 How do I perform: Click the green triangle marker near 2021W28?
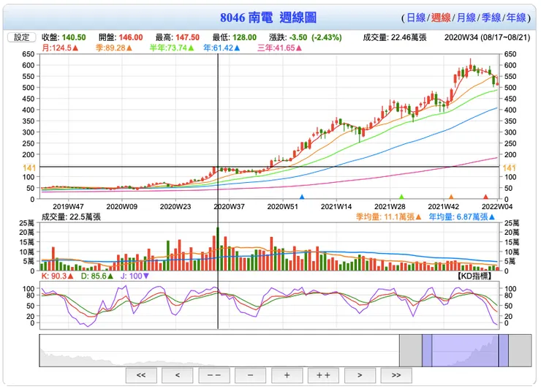(401, 197)
